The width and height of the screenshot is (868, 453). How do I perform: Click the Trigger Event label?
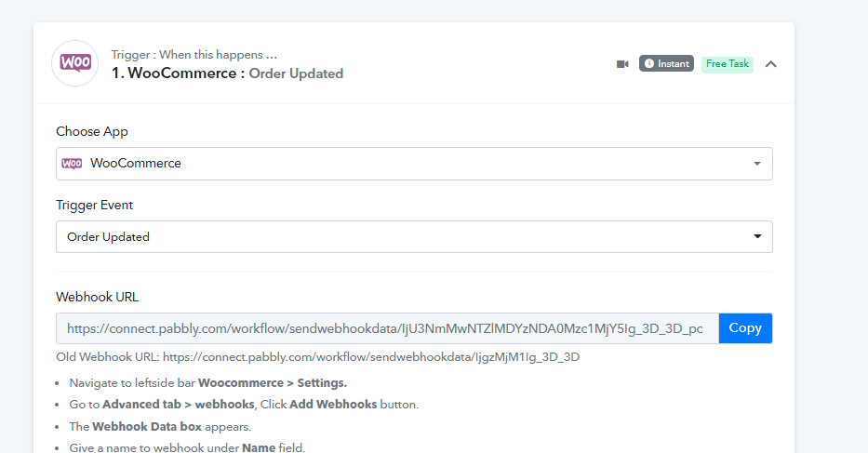point(95,205)
